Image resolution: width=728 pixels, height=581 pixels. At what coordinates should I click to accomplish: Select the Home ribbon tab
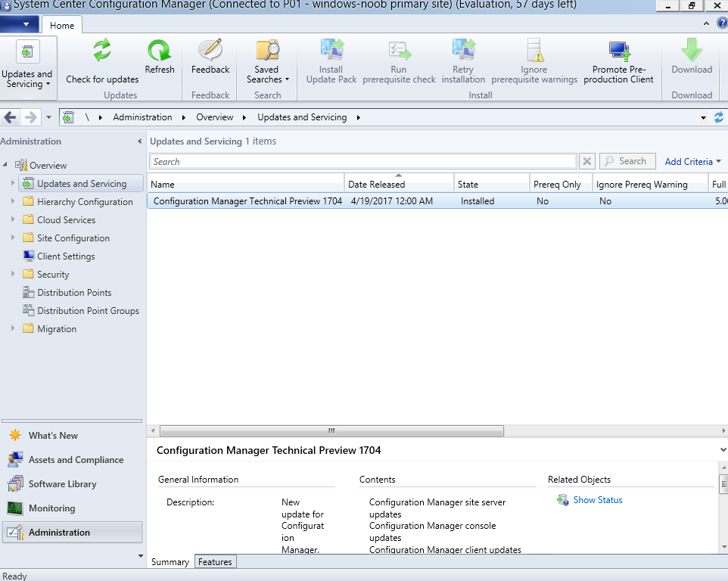tap(62, 25)
